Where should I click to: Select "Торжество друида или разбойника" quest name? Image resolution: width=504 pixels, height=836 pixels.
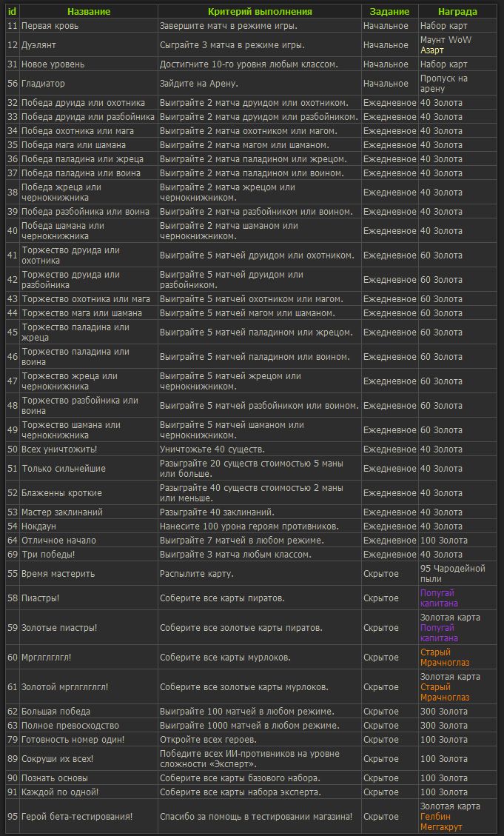[70, 279]
